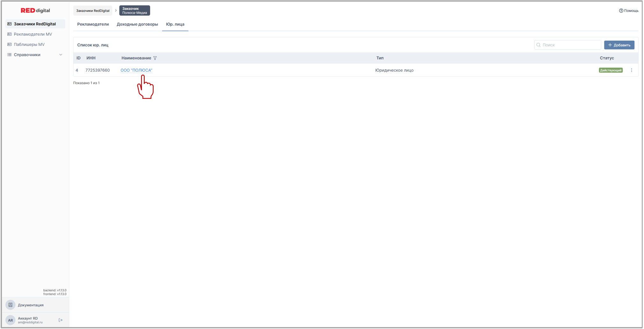This screenshot has height=329, width=644.
Task: Open the ООО "ПОЛЮСА" link
Action: coord(136,70)
